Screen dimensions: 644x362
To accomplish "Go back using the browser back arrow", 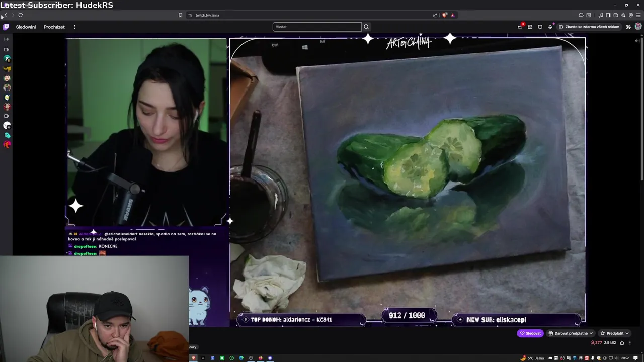I will pyautogui.click(x=5, y=15).
